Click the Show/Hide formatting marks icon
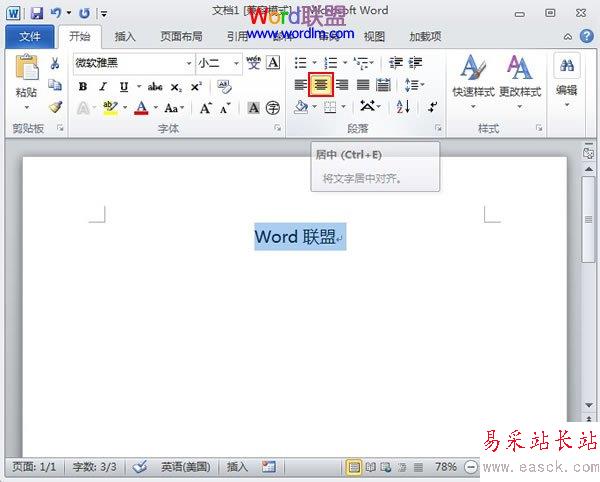The width and height of the screenshot is (600, 482). click(x=432, y=107)
